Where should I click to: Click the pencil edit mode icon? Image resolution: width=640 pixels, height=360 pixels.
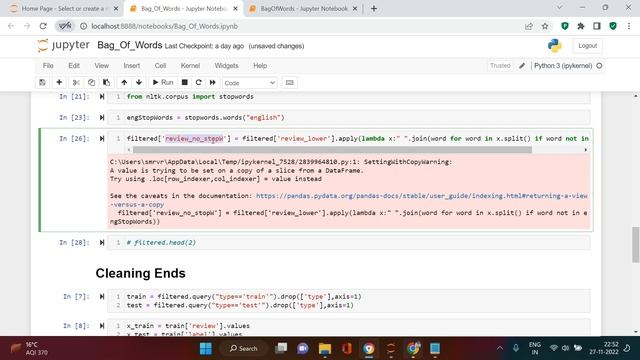522,66
